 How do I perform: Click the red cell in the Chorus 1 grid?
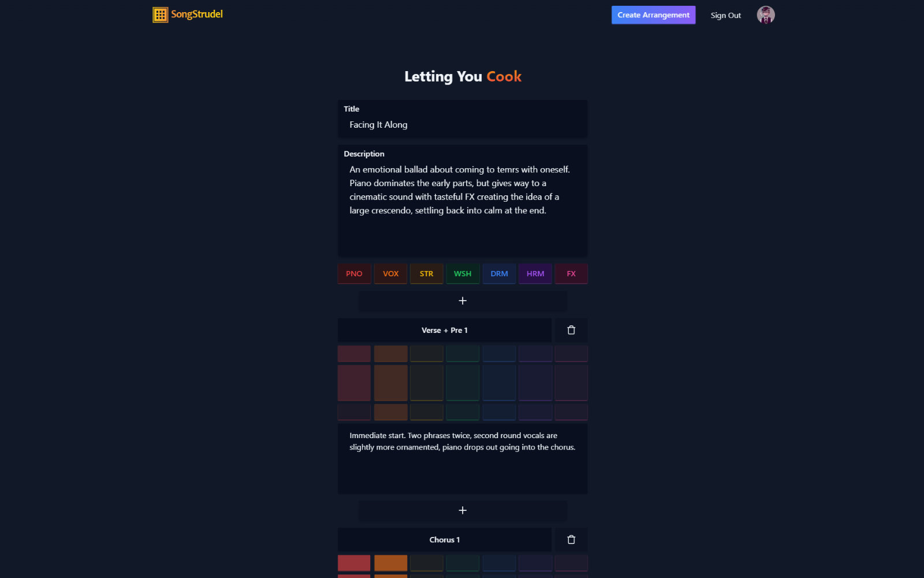pos(353,562)
